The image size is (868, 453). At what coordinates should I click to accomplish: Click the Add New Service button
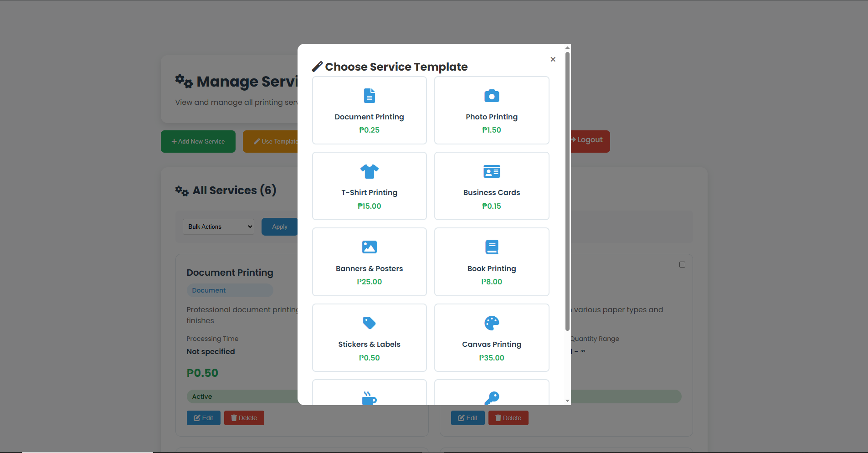tap(198, 142)
